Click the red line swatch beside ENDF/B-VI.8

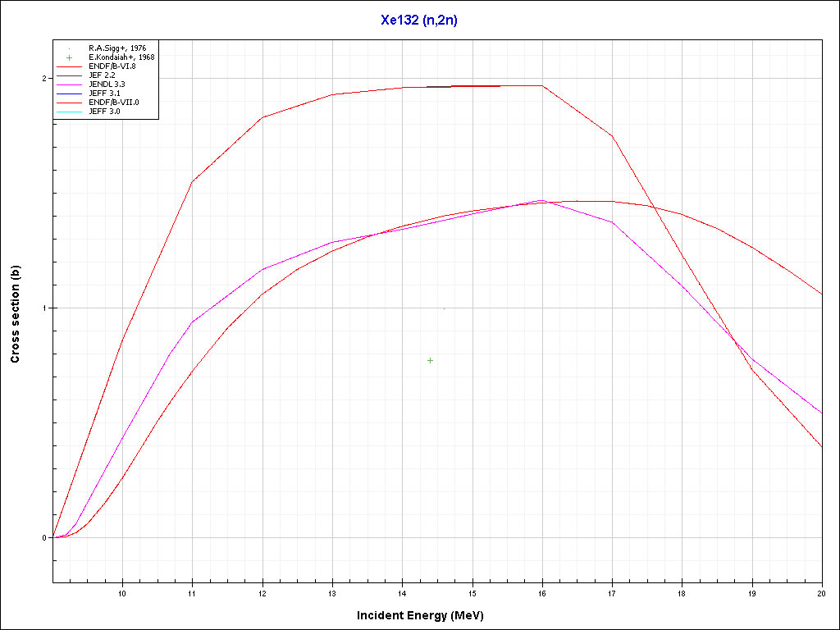tap(70, 66)
